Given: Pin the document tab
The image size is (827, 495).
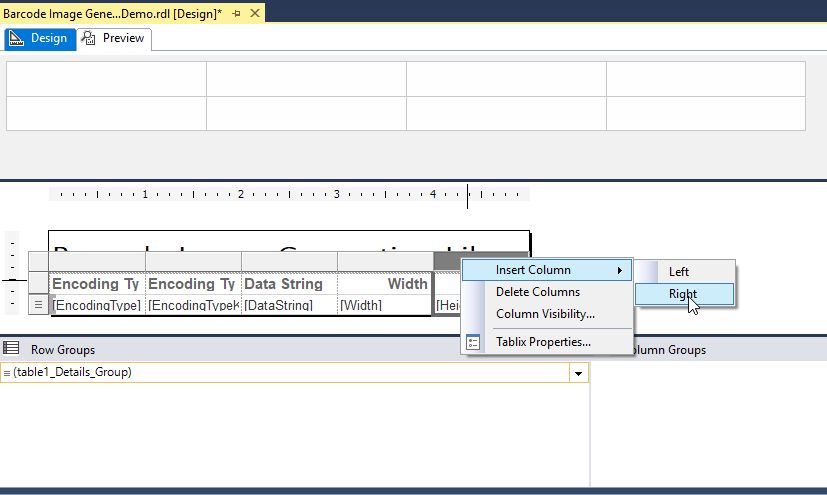Looking at the screenshot, I should point(236,14).
